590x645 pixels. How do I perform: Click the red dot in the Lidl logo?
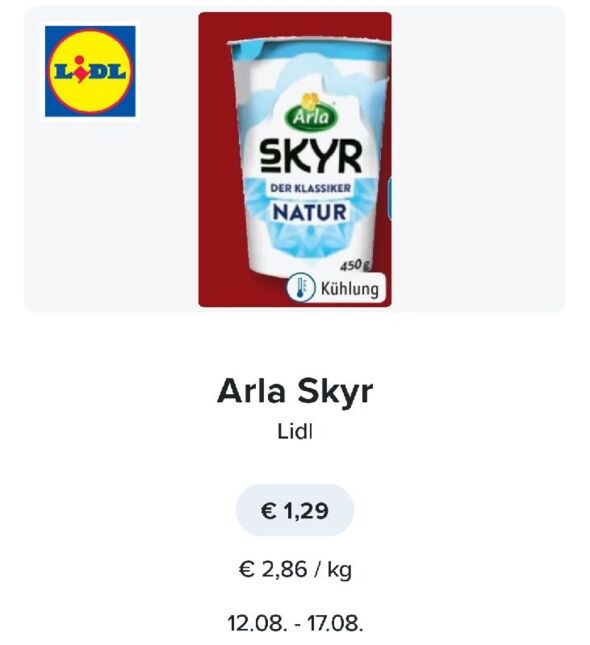[x=80, y=59]
